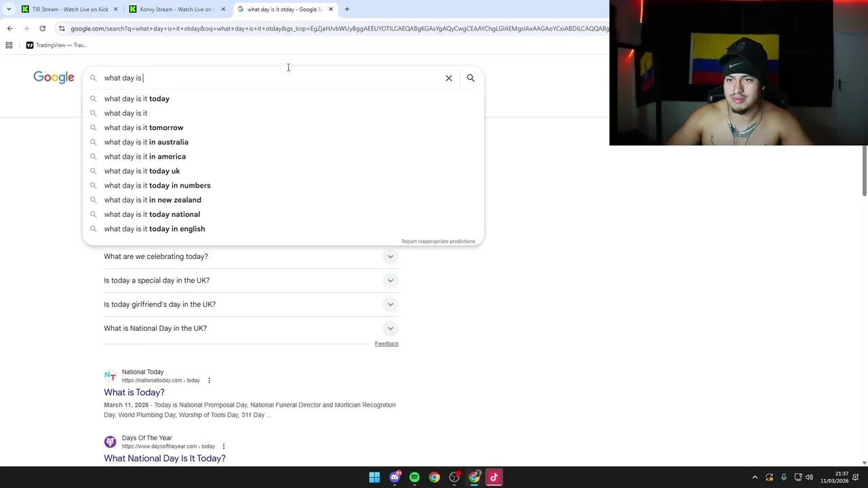Choose 'what day is it today in english'
Image resolution: width=868 pixels, height=488 pixels.
[x=283, y=229]
